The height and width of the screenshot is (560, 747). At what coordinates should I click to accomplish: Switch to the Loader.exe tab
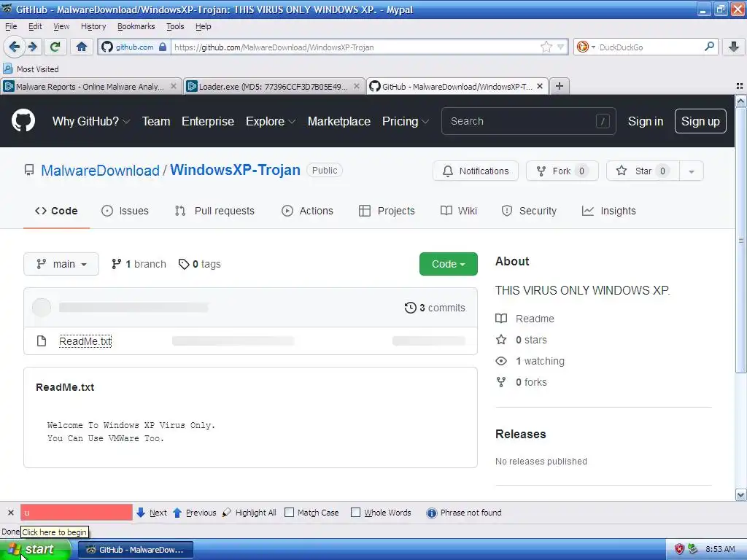[273, 86]
